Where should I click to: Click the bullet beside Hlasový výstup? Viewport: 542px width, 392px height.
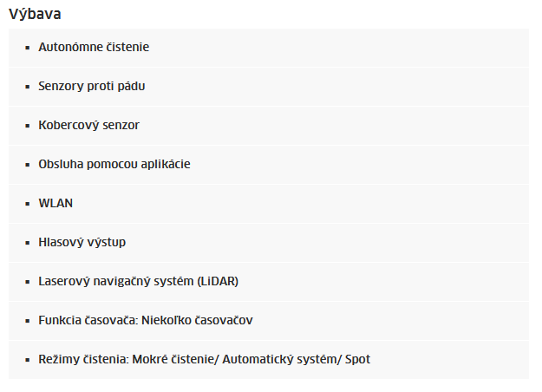(x=28, y=243)
